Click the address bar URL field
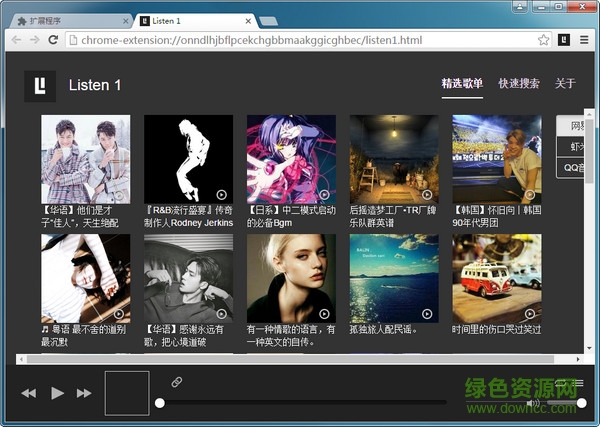 [300, 40]
